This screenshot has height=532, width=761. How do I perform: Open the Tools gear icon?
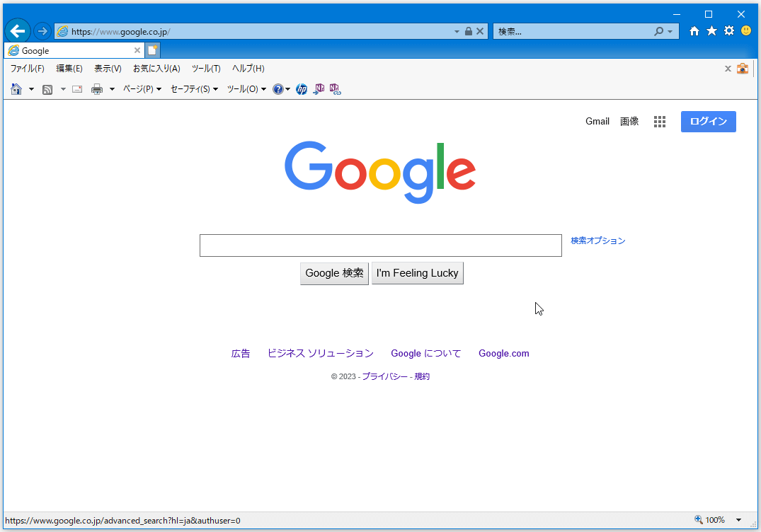(x=728, y=31)
